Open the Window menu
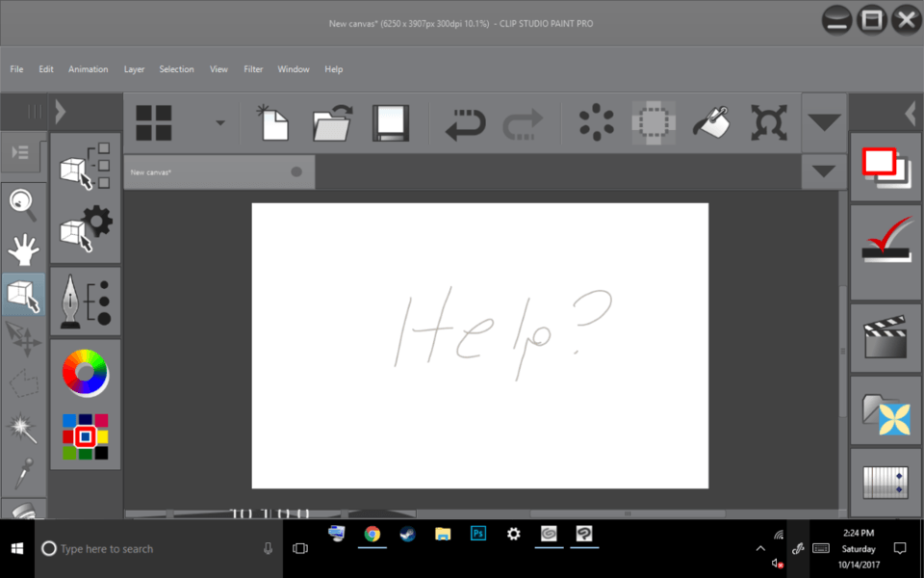 (x=294, y=69)
